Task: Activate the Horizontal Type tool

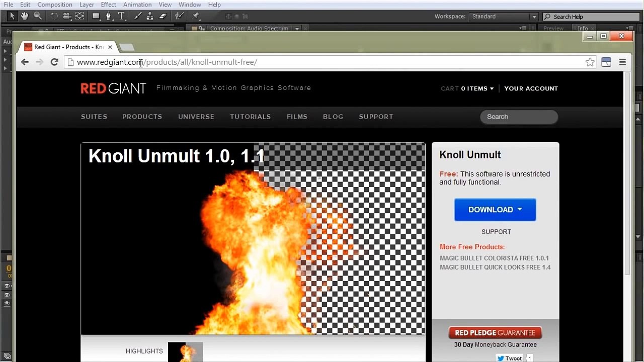Action: coord(121,16)
